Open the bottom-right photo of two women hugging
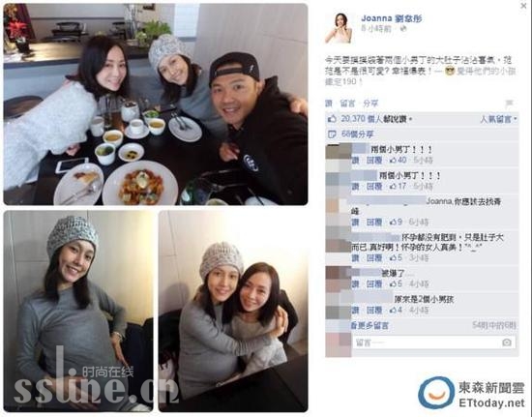The image size is (532, 417). click(x=233, y=312)
